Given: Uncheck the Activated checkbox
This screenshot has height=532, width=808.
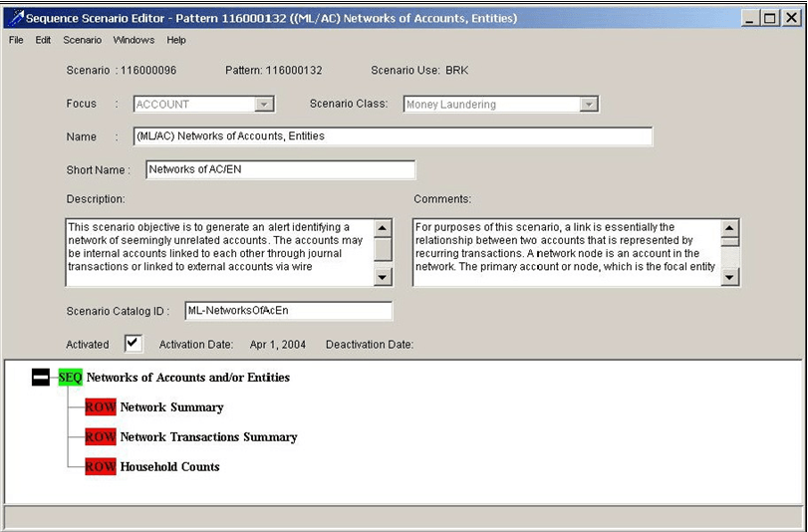Looking at the screenshot, I should (134, 344).
